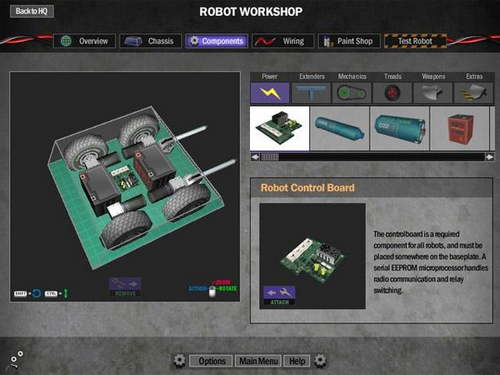The width and height of the screenshot is (500, 375).
Task: Click the right arrow of component scrollbar
Action: 489,157
